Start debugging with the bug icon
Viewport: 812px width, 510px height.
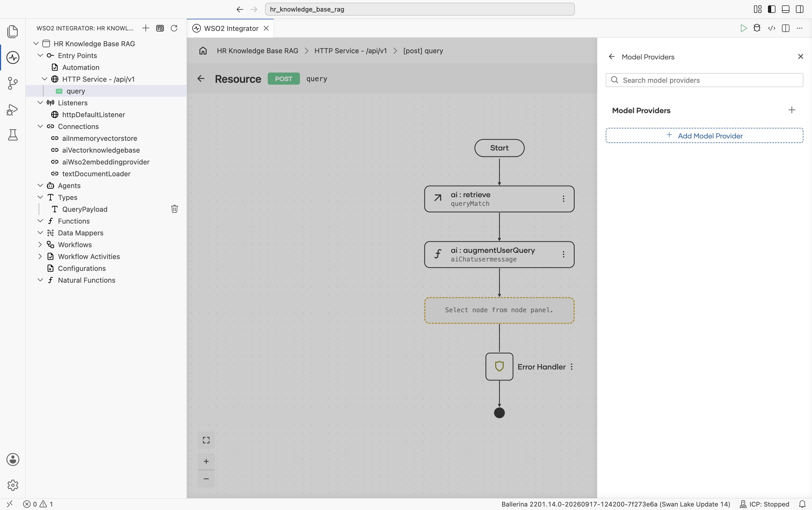click(x=757, y=28)
